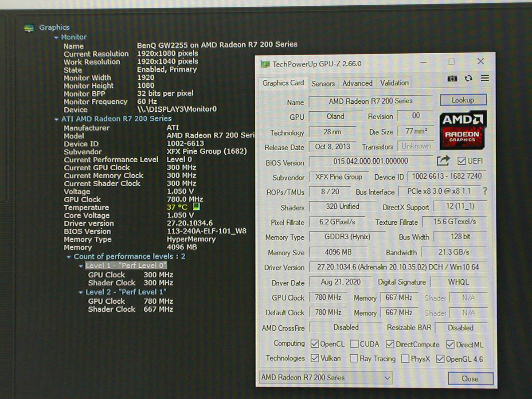Select the Current Resolution row

click(x=131, y=54)
